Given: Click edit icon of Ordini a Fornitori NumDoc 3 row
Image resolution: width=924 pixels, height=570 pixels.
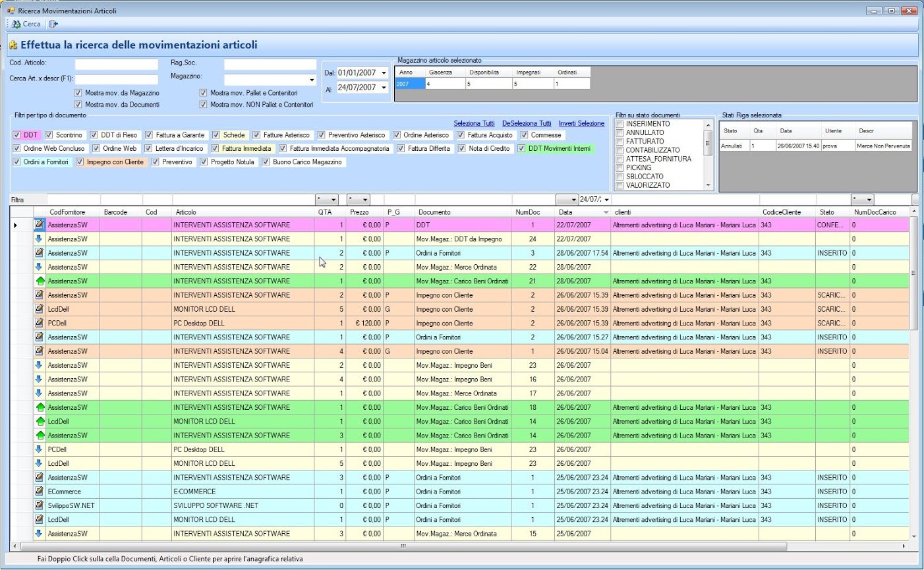Looking at the screenshot, I should [x=40, y=252].
